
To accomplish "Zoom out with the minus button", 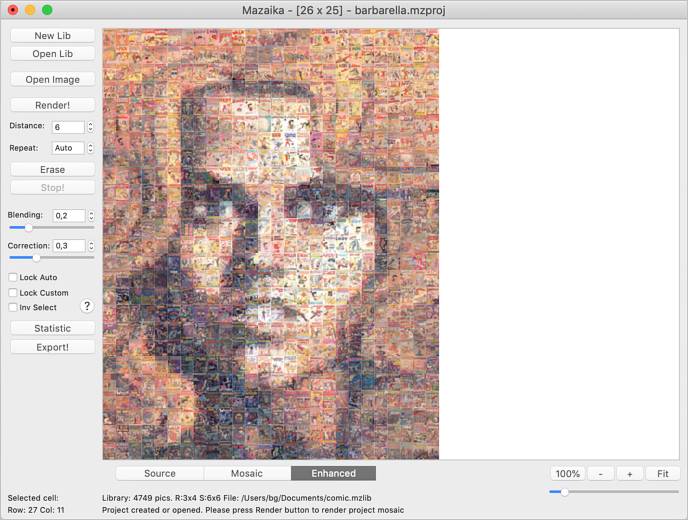I will (600, 474).
